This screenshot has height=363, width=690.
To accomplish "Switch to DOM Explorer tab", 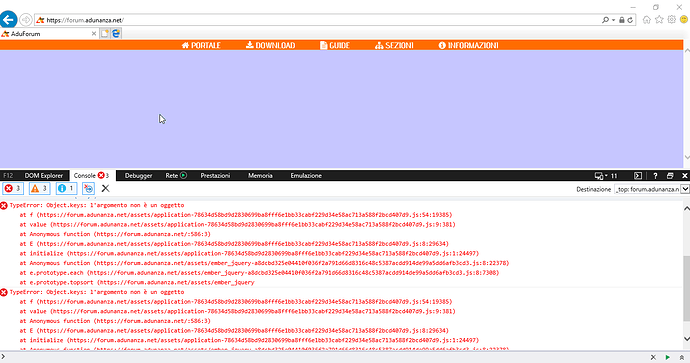I will (44, 176).
